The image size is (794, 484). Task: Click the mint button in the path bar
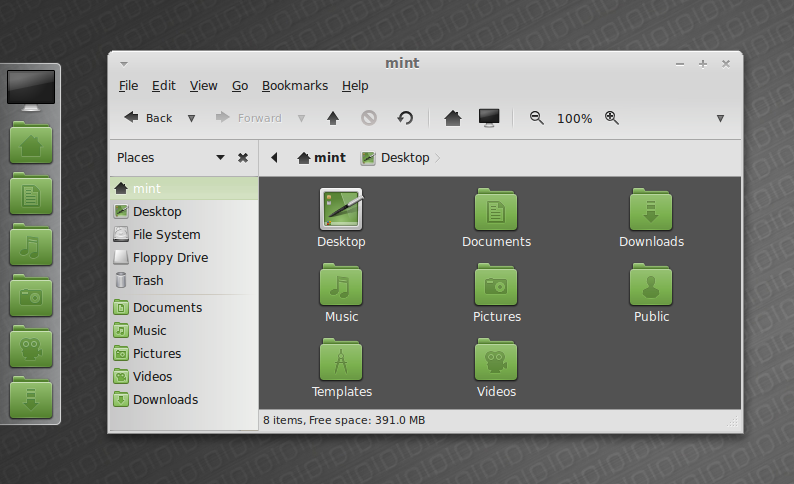click(x=321, y=158)
